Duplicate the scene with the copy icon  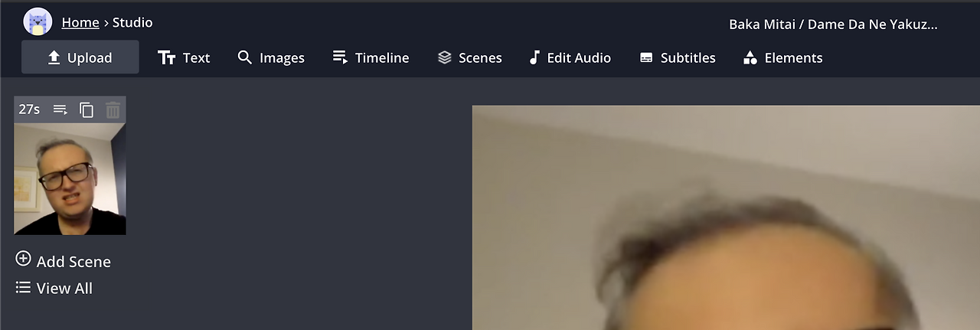click(x=87, y=109)
